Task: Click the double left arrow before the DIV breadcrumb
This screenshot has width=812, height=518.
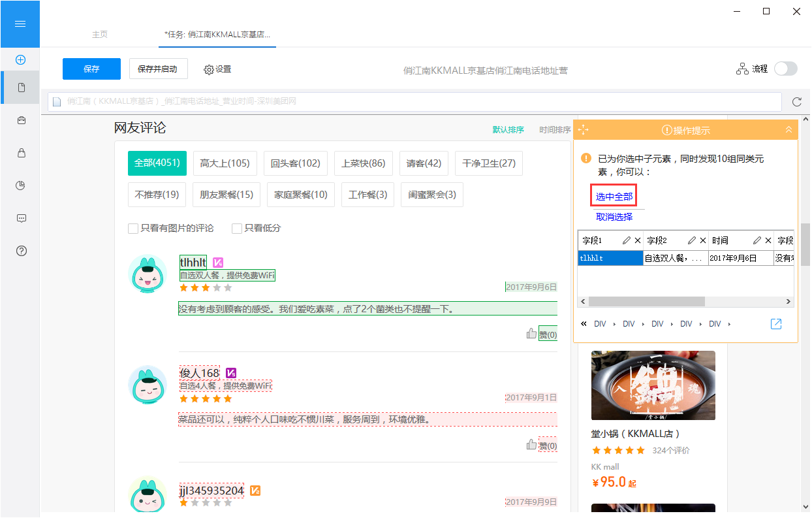Action: coord(583,324)
